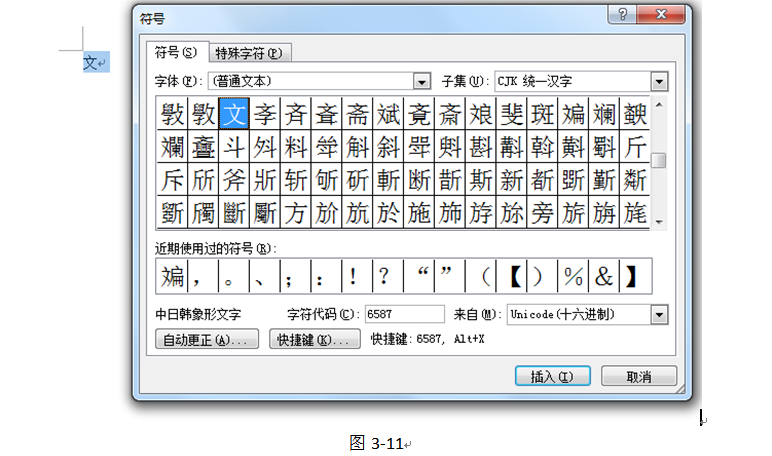The height and width of the screenshot is (456, 772).
Task: Select the 斜 character in the grid
Action: click(x=388, y=147)
